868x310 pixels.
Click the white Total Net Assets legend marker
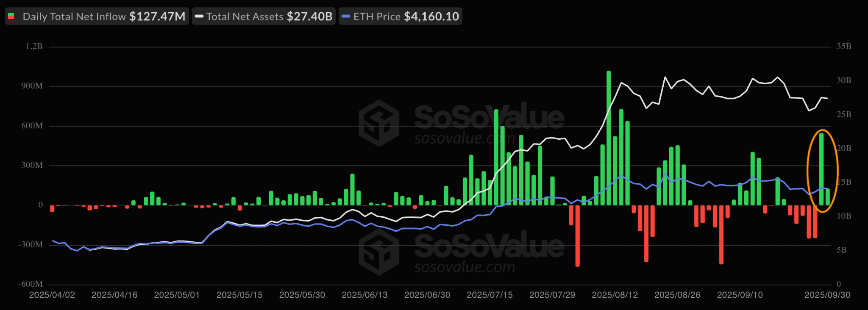(x=199, y=17)
